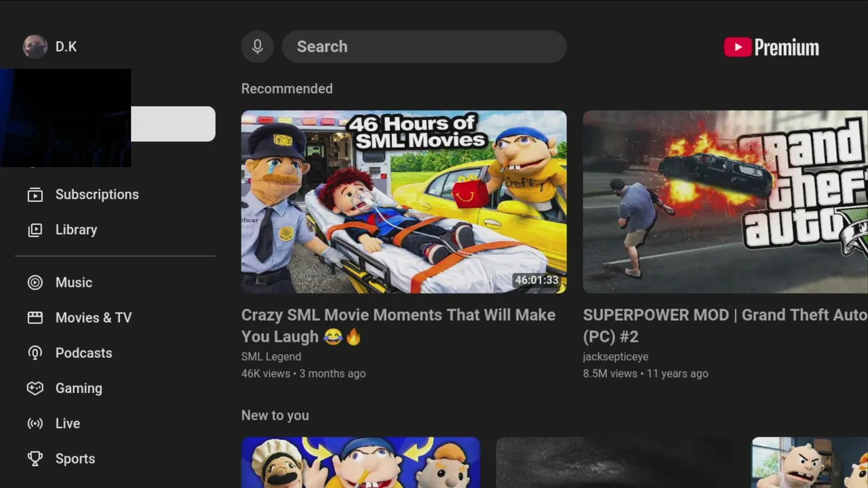The height and width of the screenshot is (488, 868).
Task: Open the Live label in sidebar
Action: pos(68,424)
